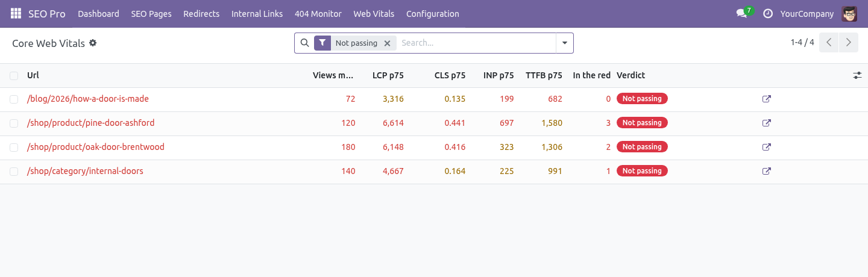Open the activities clock icon
This screenshot has height=277, width=868.
768,13
